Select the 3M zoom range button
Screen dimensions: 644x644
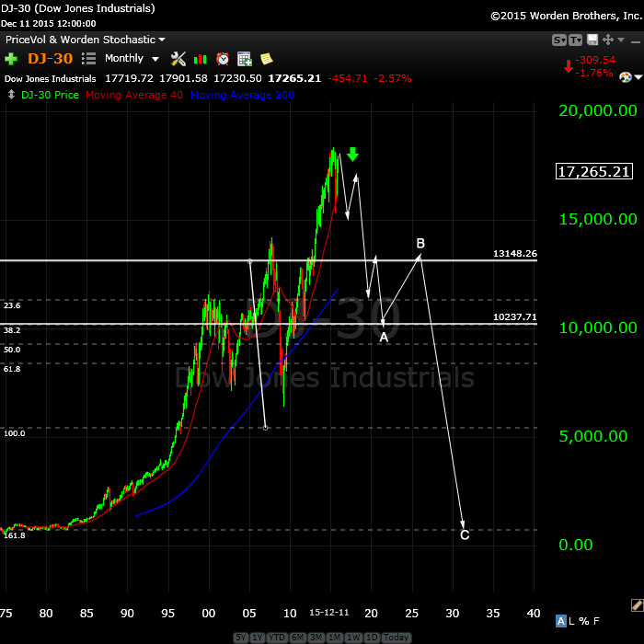click(316, 637)
